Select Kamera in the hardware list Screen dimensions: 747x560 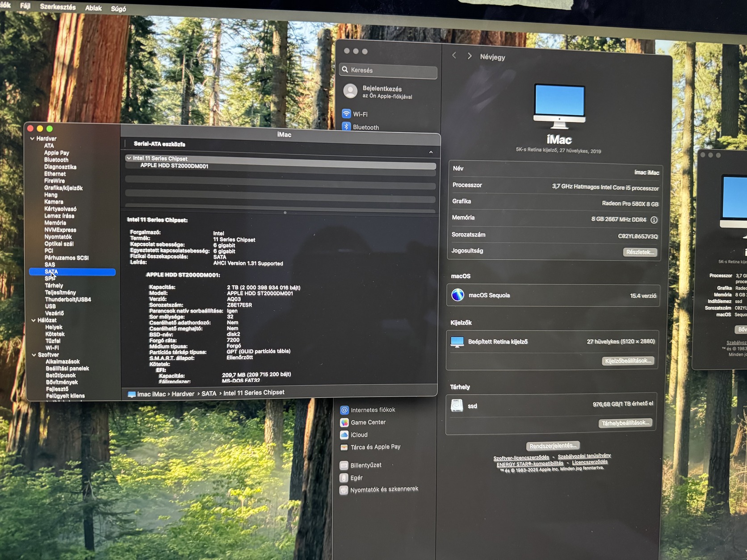[x=54, y=202]
